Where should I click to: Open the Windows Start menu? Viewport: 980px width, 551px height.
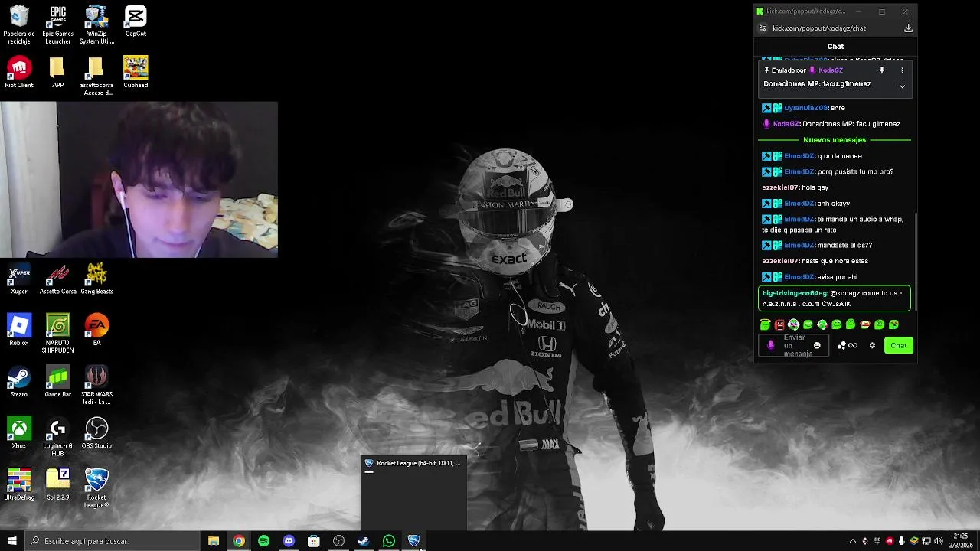tap(11, 541)
